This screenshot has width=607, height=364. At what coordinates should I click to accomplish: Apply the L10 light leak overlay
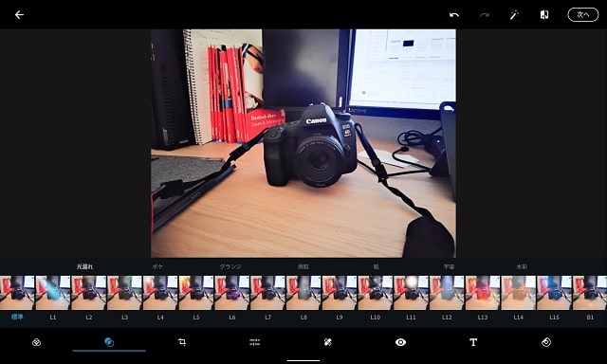click(376, 293)
